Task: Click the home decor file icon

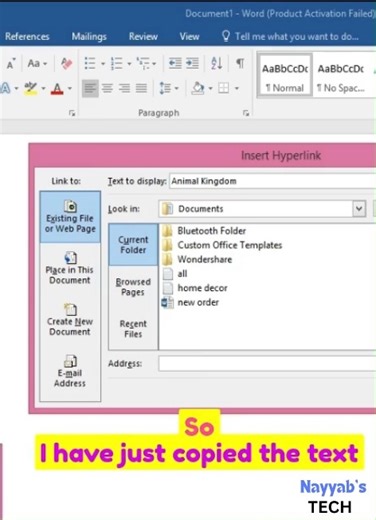Action: (168, 288)
